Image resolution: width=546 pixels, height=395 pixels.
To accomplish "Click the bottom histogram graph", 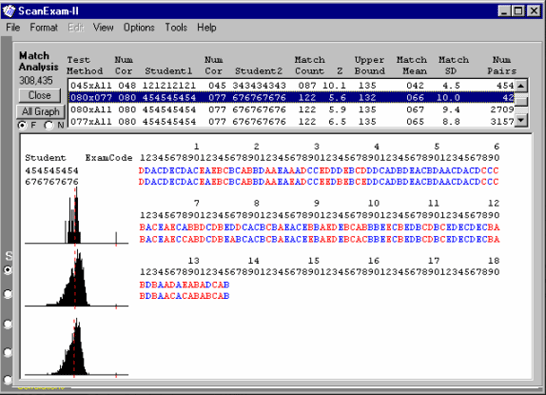I will 77,347.
